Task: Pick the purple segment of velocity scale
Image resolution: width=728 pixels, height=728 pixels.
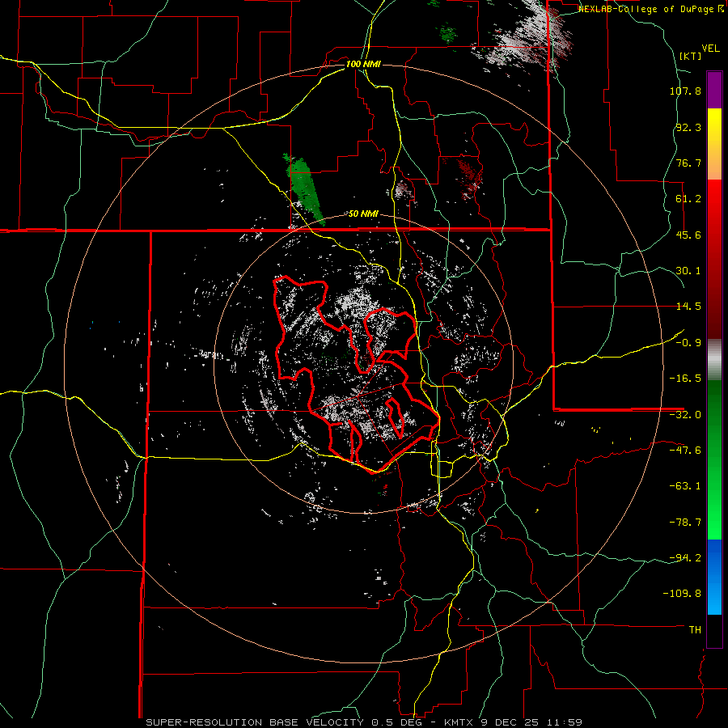Action: coord(714,90)
